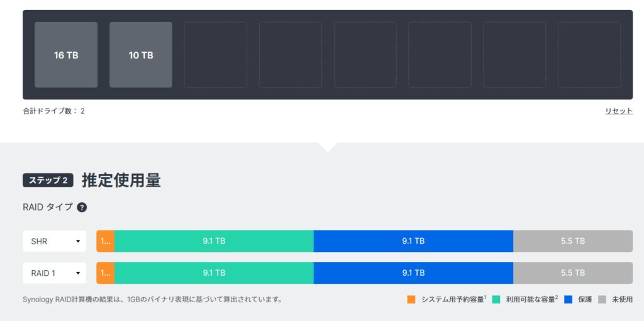Image resolution: width=644 pixels, height=321 pixels.
Task: Click the green 9.1 TB segment in RAID 1 bar
Action: point(214,273)
